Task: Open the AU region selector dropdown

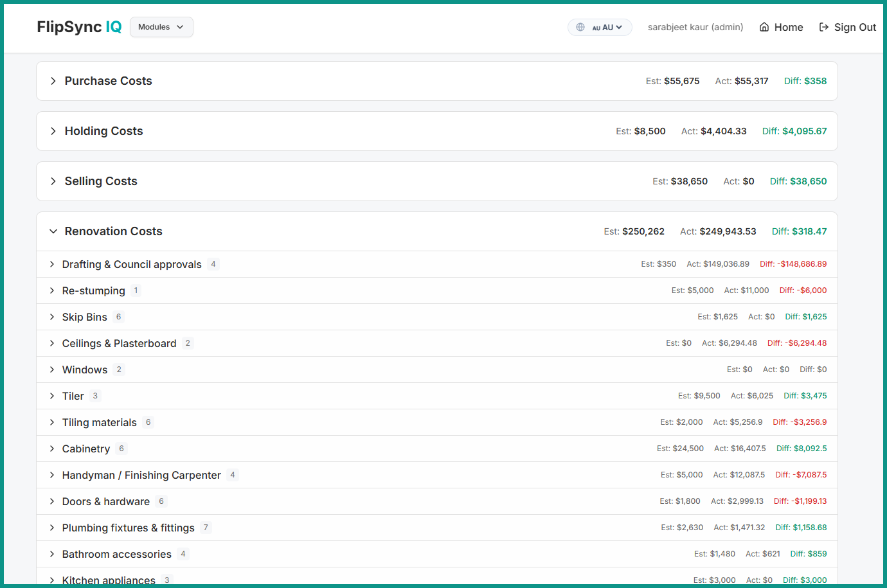Action: pos(607,28)
